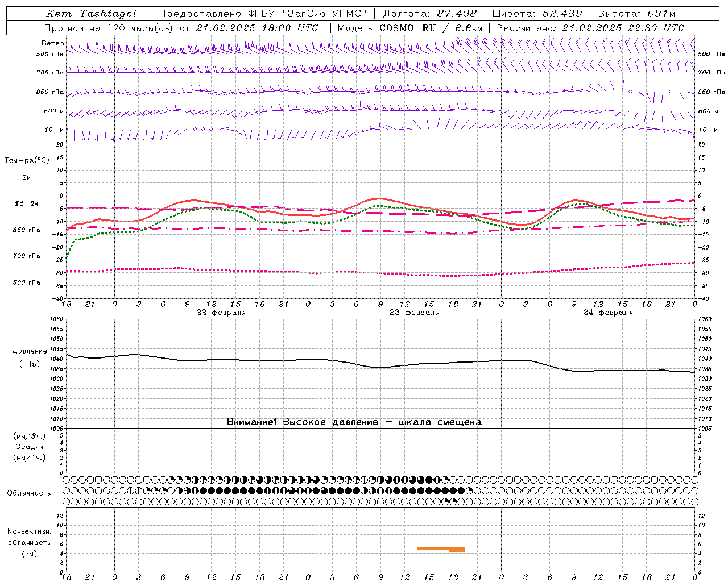This screenshot has width=728, height=582.
Task: Click the latitude value Широта: 52.489
Action: click(537, 14)
